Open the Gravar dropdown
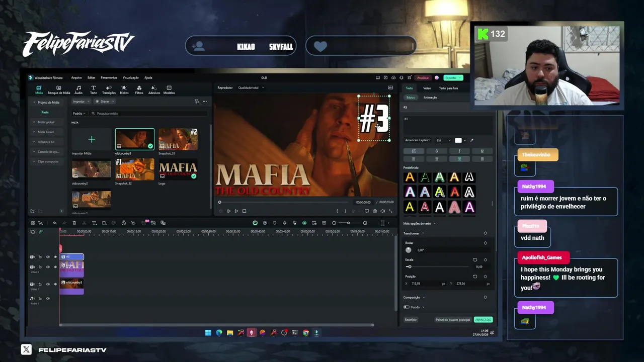The image size is (644, 362). pyautogui.click(x=105, y=102)
